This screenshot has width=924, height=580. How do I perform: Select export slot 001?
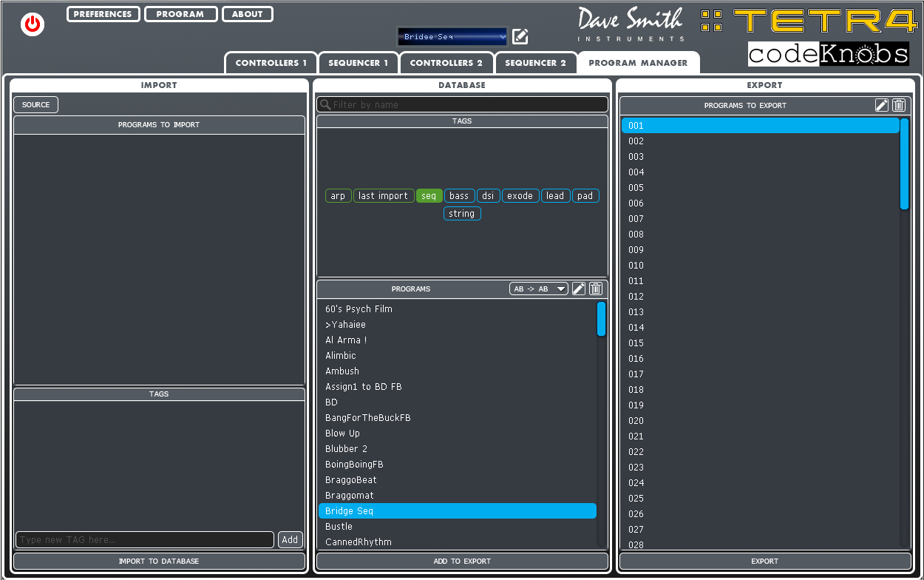click(x=761, y=126)
